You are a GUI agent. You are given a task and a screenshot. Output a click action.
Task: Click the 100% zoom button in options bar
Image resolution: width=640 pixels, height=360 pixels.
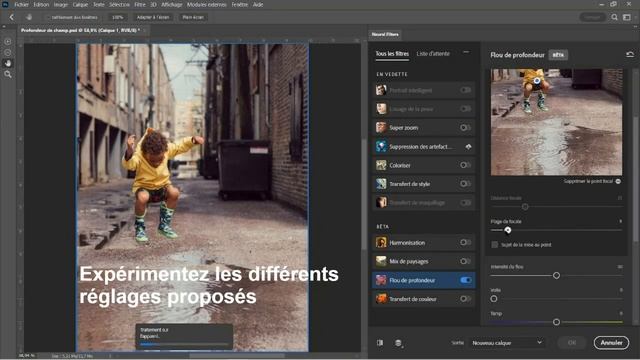coord(118,17)
